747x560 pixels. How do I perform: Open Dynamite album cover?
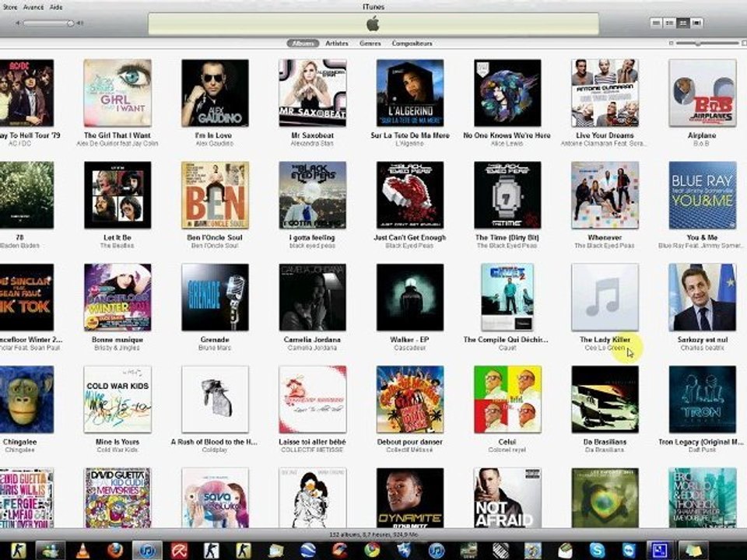point(410,498)
